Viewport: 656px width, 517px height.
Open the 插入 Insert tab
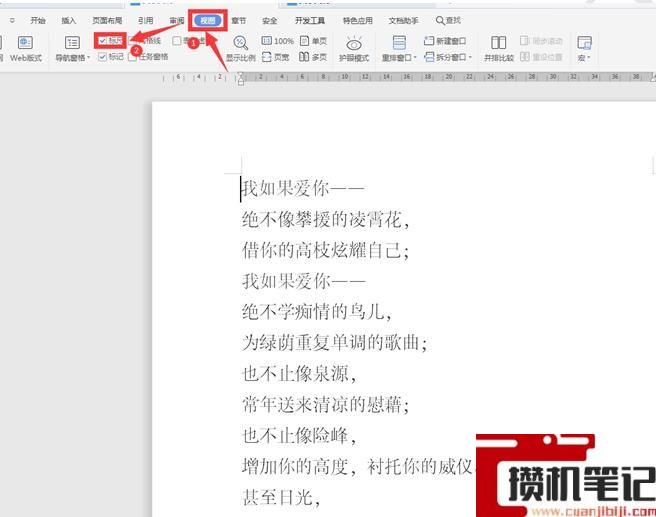pyautogui.click(x=69, y=20)
